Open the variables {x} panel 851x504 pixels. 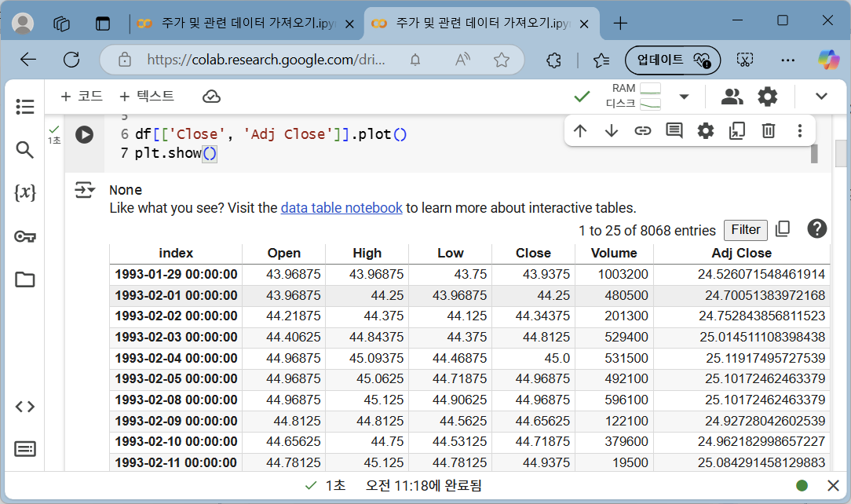(25, 192)
